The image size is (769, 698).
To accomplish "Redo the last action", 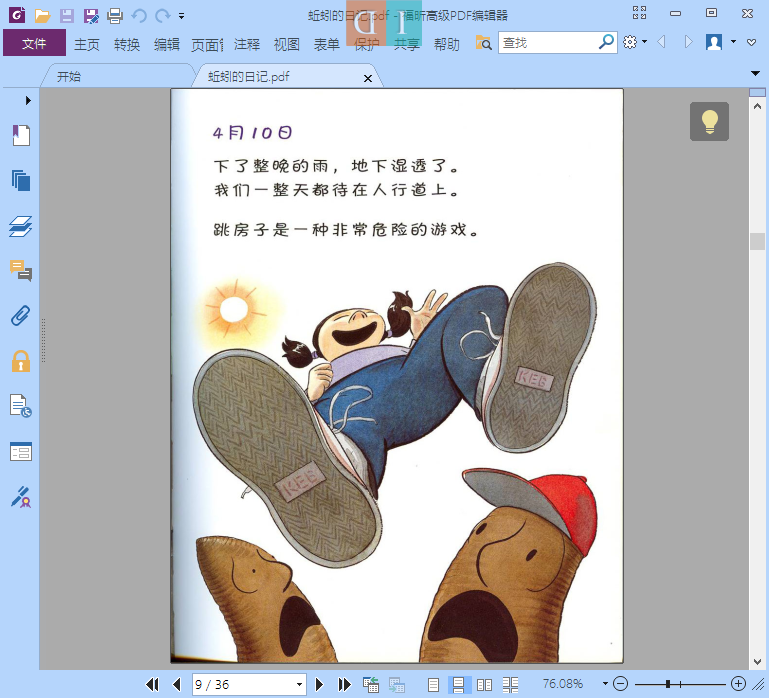I will tap(163, 16).
